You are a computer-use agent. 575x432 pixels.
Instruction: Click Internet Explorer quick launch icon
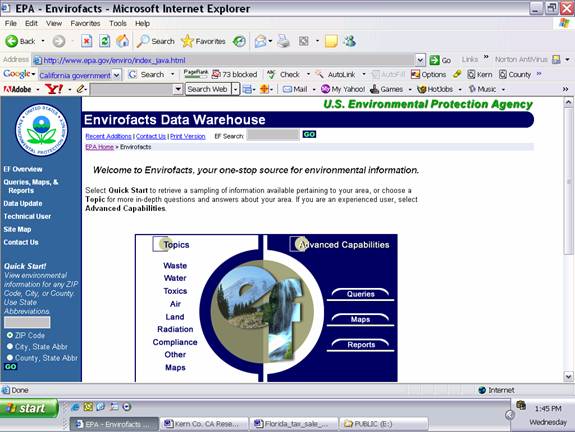75,407
